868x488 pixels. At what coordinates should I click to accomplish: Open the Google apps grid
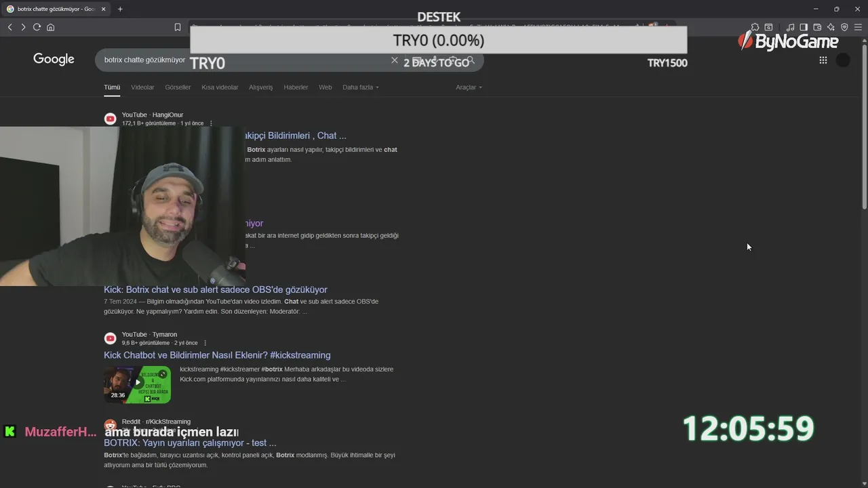pos(823,60)
